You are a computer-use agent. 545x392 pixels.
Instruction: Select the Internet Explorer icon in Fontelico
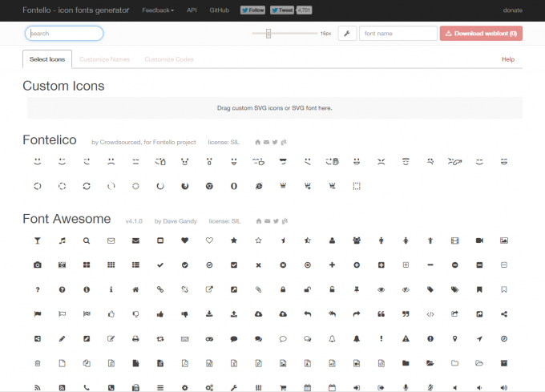(259, 186)
